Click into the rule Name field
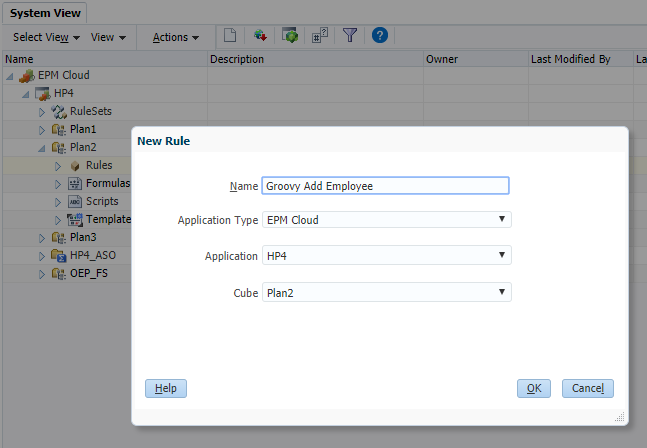 385,185
